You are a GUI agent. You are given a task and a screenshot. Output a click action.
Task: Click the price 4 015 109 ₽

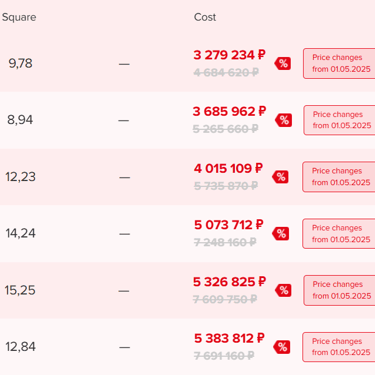[228, 168]
